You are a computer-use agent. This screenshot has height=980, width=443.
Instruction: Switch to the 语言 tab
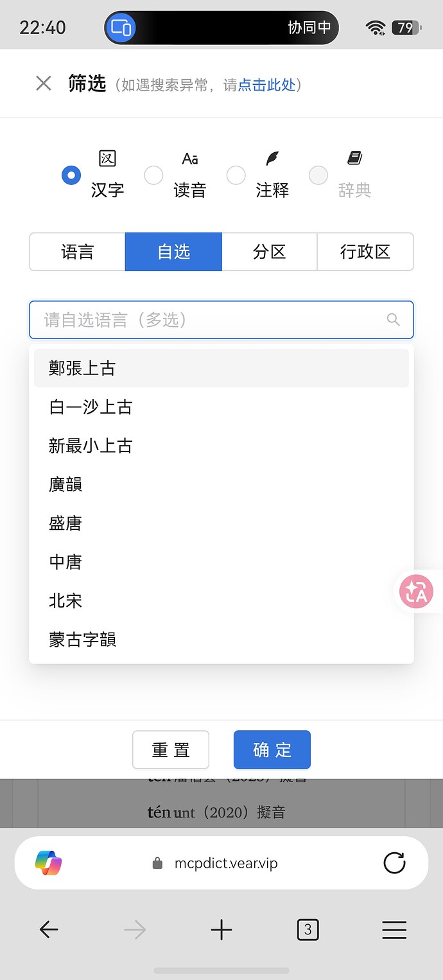click(77, 252)
